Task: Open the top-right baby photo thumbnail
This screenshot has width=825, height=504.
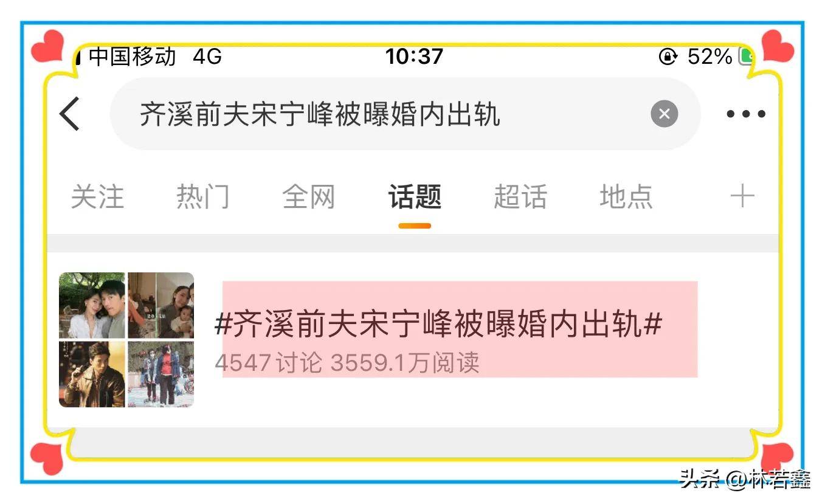Action: click(x=161, y=305)
